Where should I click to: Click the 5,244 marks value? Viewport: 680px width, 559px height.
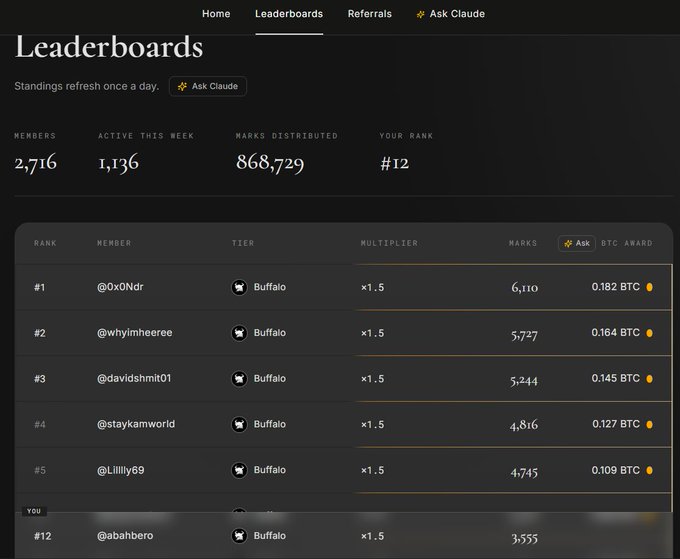(x=524, y=380)
